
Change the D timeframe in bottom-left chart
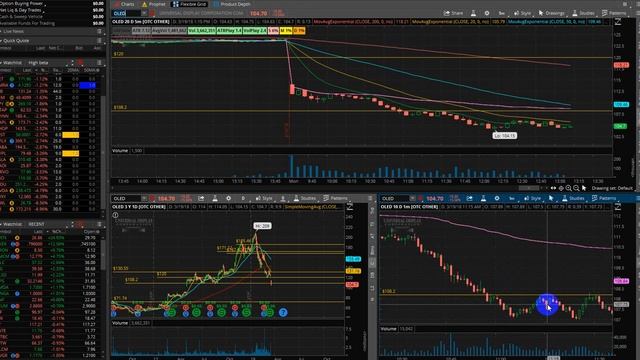243,198
